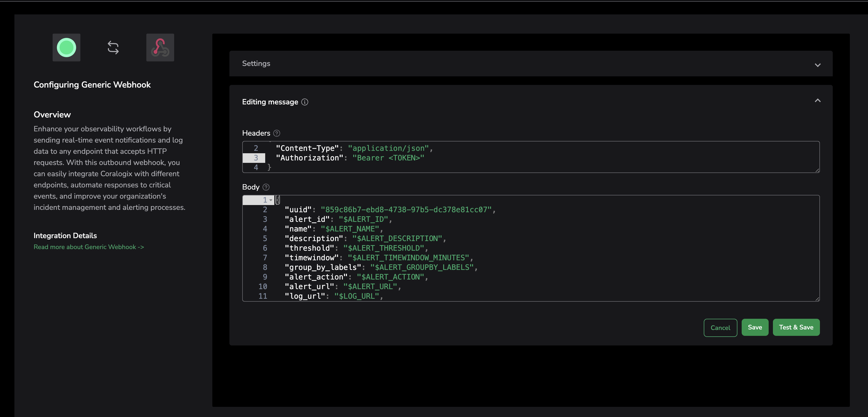
Task: Click the closing brace in Headers line 4
Action: click(269, 167)
